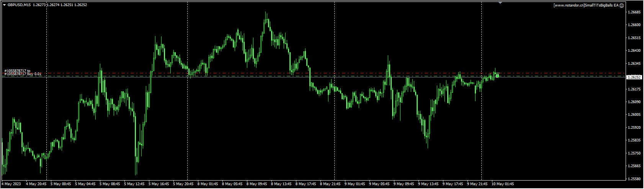The image size is (644, 189).
Task: Click the current price tag 1.26252
Action: click(635, 77)
